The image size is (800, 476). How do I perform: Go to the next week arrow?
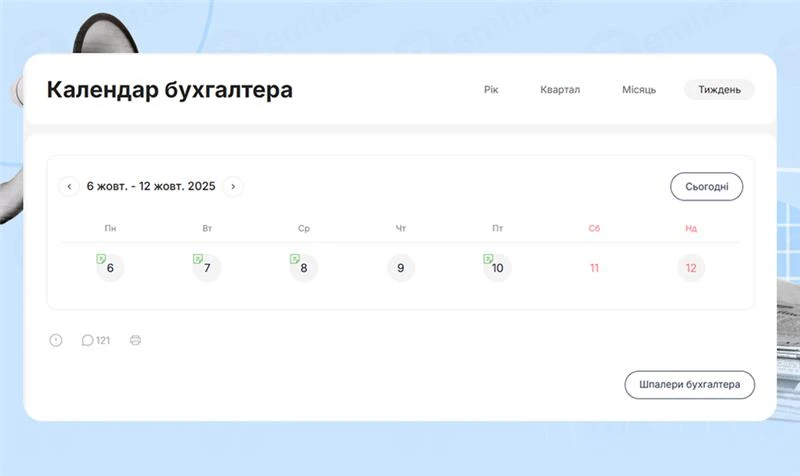233,186
